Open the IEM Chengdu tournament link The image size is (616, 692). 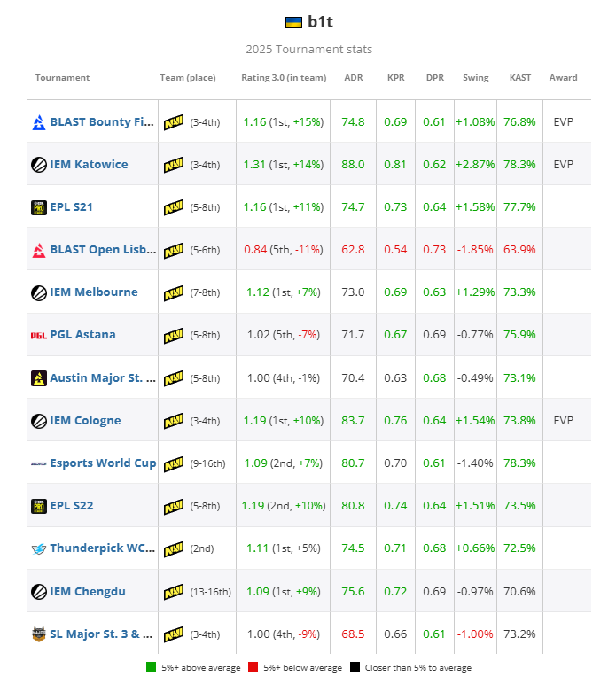coord(88,591)
